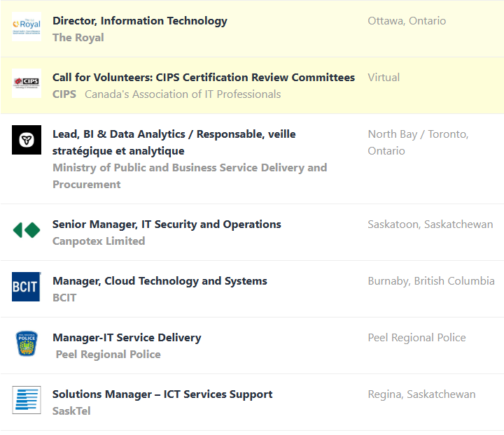Viewport: 504px width, 435px height.
Task: Click Canada's Association of IT Professionals text
Action: (183, 94)
